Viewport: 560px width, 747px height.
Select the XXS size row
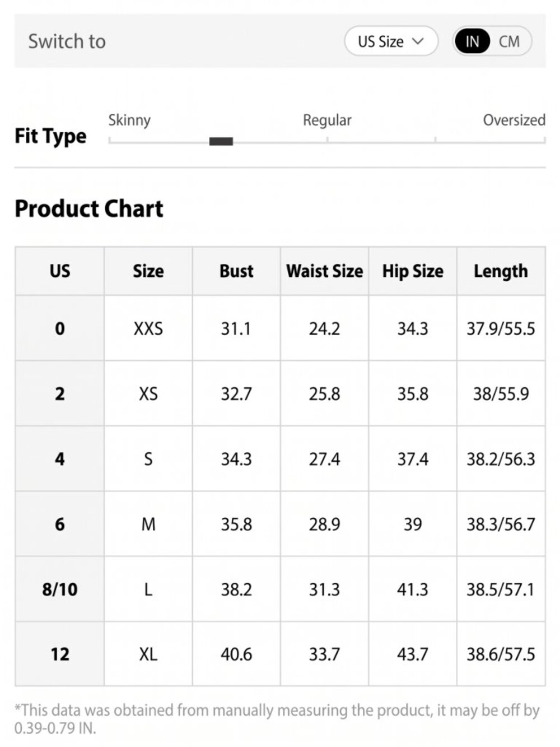click(x=280, y=328)
